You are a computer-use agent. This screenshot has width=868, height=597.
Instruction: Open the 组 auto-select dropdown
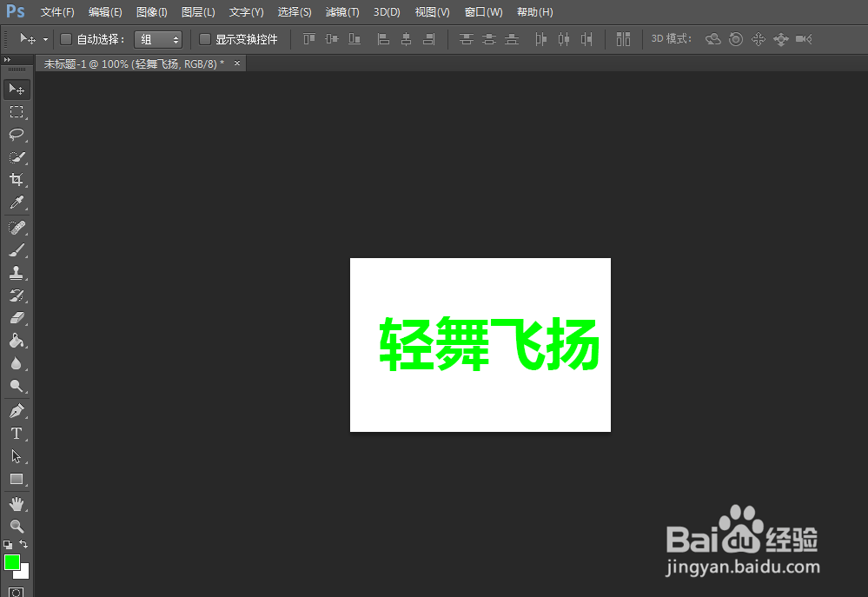158,39
